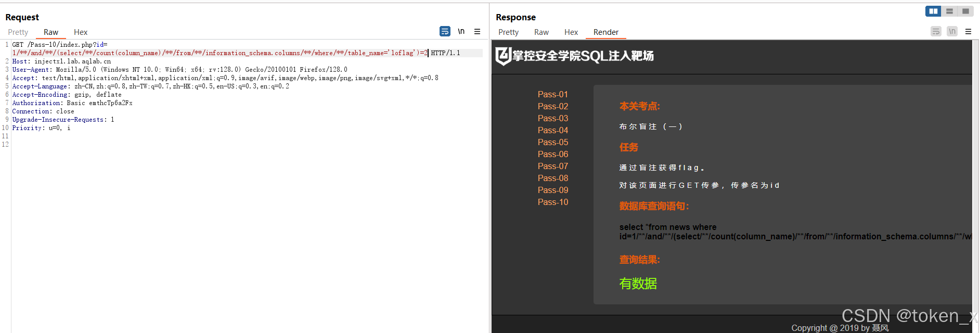Open the Pass-08 link
980x333 pixels.
pyautogui.click(x=553, y=178)
